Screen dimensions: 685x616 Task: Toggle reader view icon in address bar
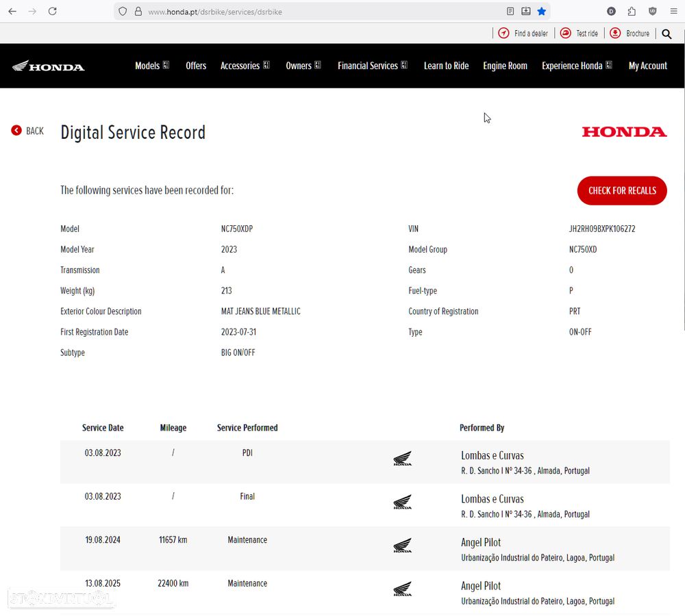coord(510,12)
